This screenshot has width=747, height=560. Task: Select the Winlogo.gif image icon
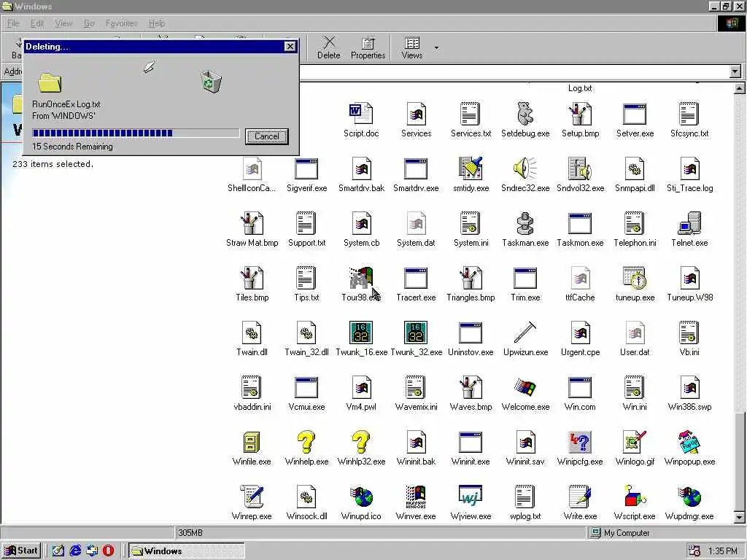pyautogui.click(x=635, y=442)
